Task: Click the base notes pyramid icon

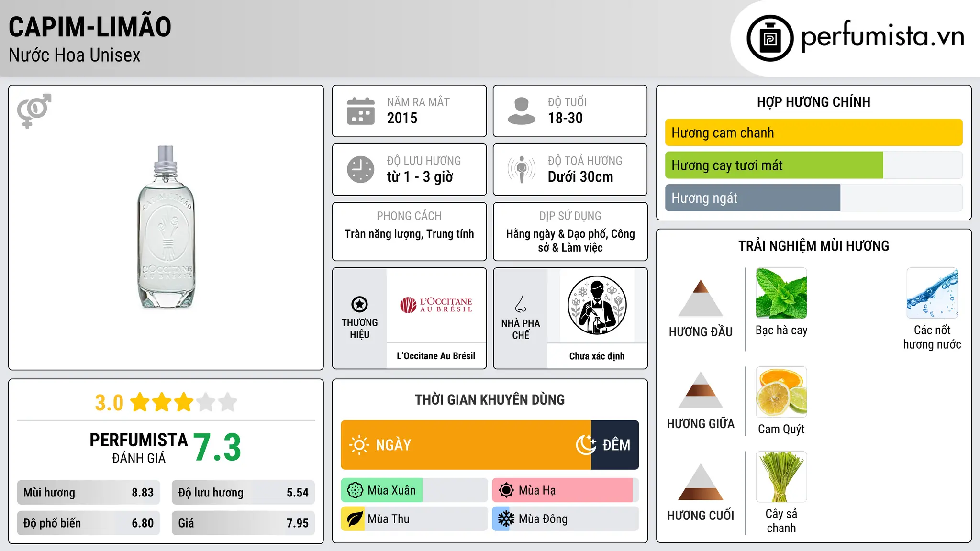Action: [701, 482]
